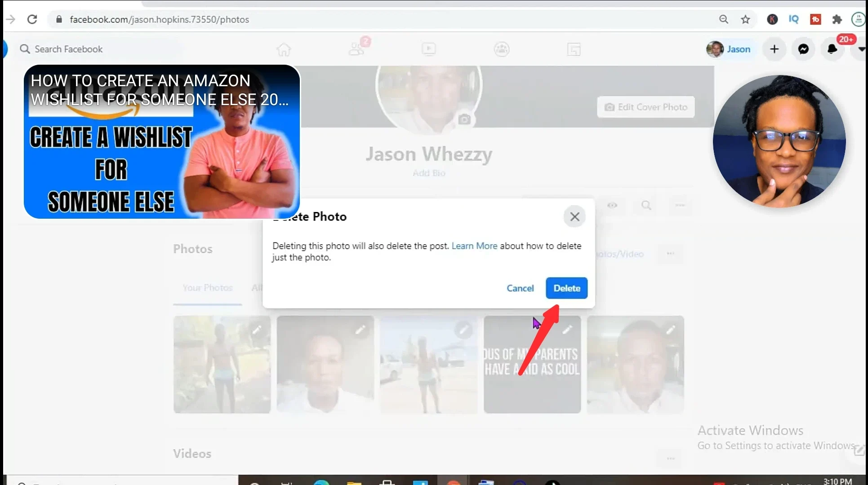
Task: Open the third photo thumbnail street scene
Action: click(429, 364)
